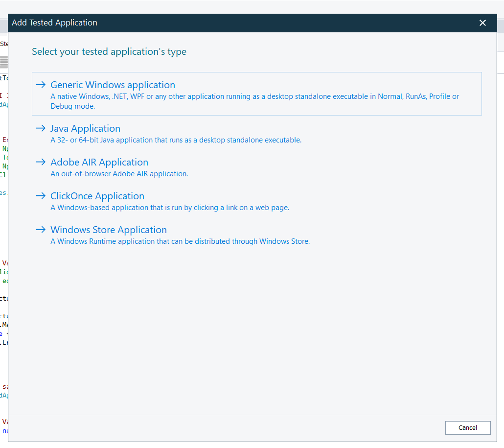The image size is (504, 448).
Task: Click the ClickOnce web page description text
Action: coord(169,208)
